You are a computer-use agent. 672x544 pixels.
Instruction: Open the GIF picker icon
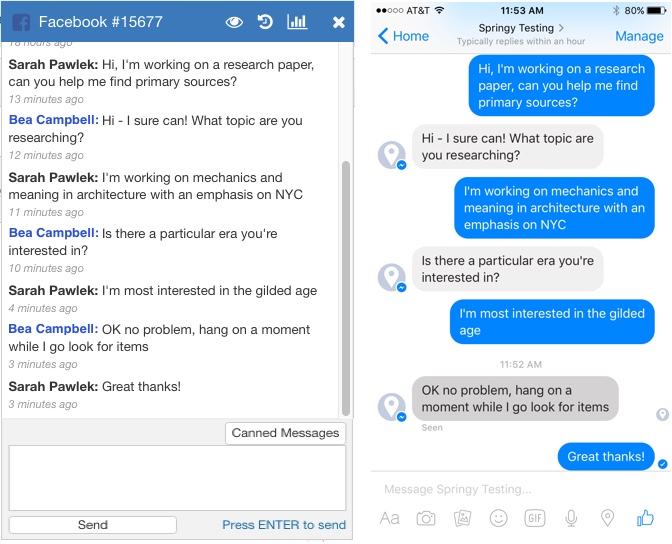[x=535, y=518]
